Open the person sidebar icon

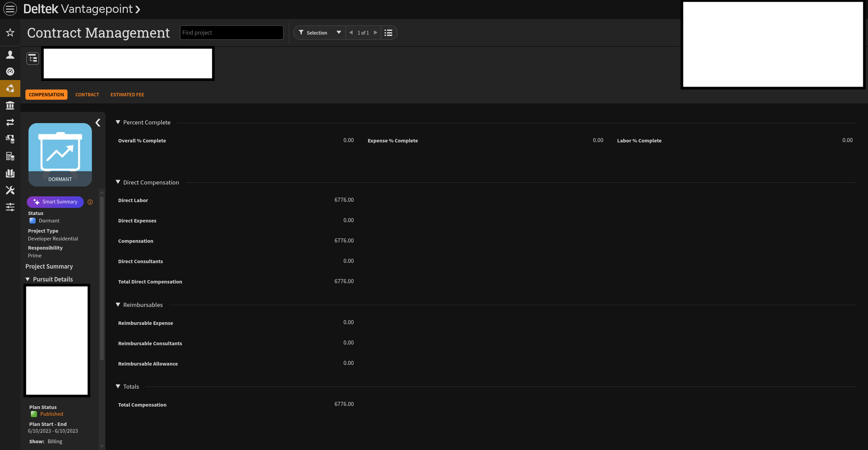pyautogui.click(x=10, y=55)
